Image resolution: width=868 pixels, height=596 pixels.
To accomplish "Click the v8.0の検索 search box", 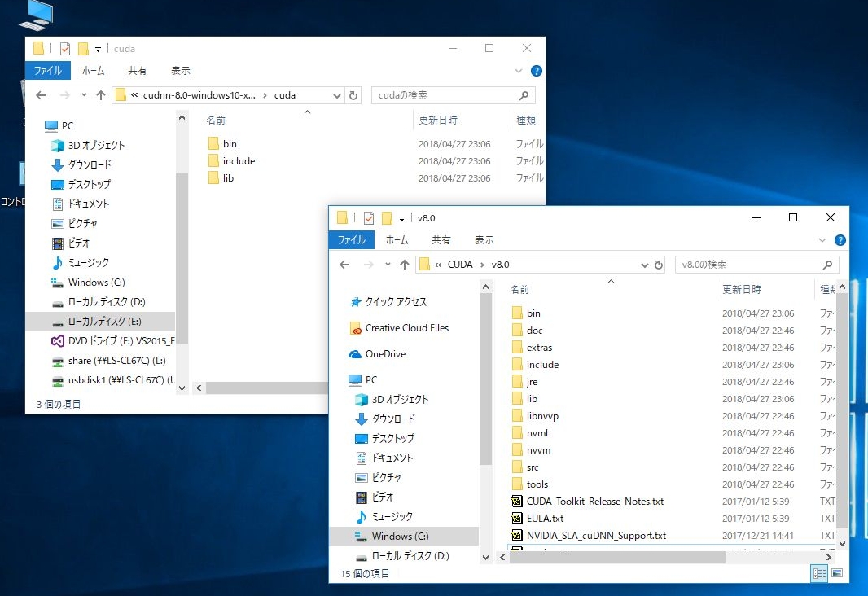I will pyautogui.click(x=749, y=265).
